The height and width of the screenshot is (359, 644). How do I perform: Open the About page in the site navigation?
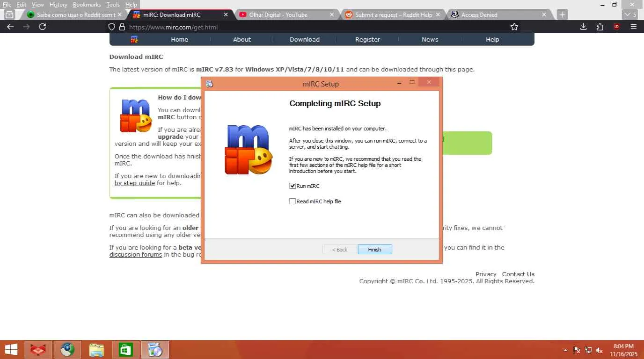(x=242, y=39)
